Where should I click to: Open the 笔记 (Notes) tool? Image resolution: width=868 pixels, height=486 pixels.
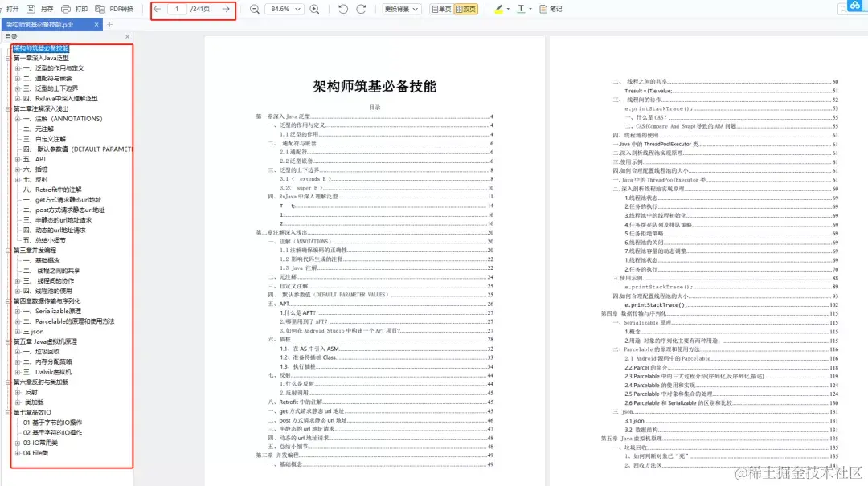tap(551, 9)
